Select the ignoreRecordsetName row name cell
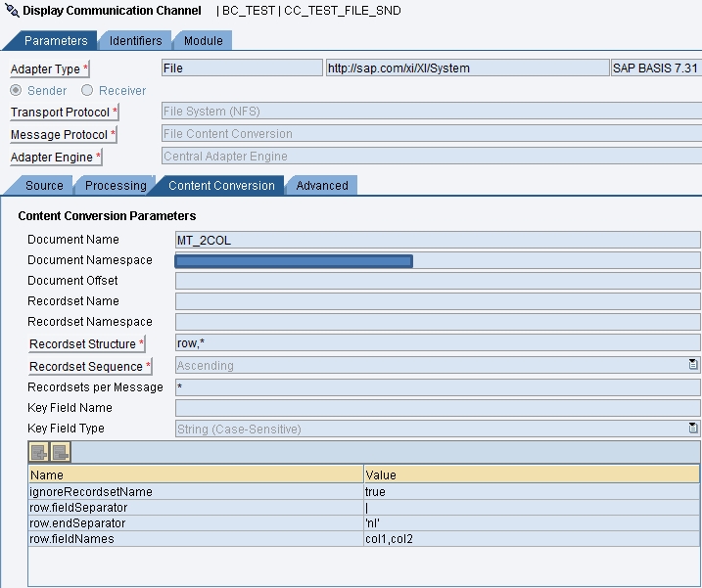The width and height of the screenshot is (702, 588). point(196,492)
